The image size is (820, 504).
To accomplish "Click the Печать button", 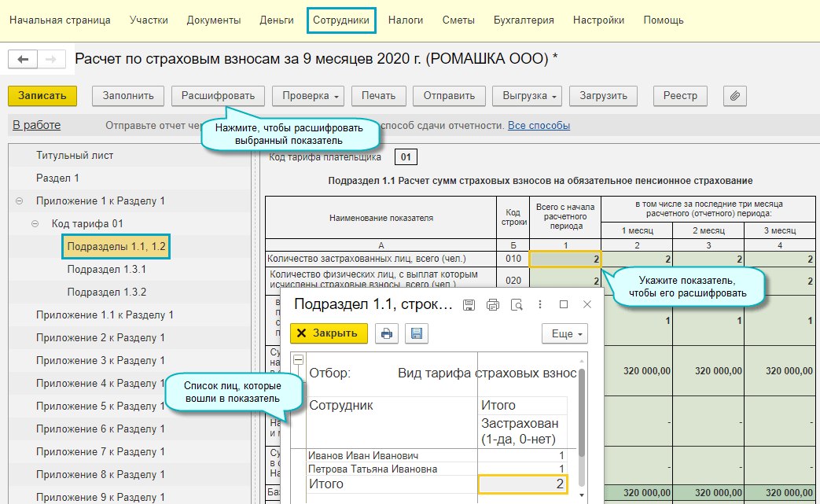I will [x=379, y=96].
